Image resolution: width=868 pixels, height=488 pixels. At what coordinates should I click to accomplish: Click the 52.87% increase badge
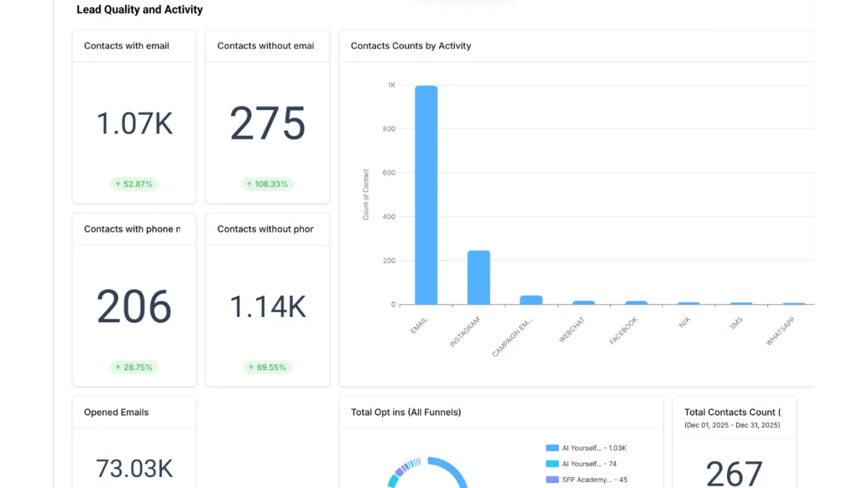pos(134,184)
